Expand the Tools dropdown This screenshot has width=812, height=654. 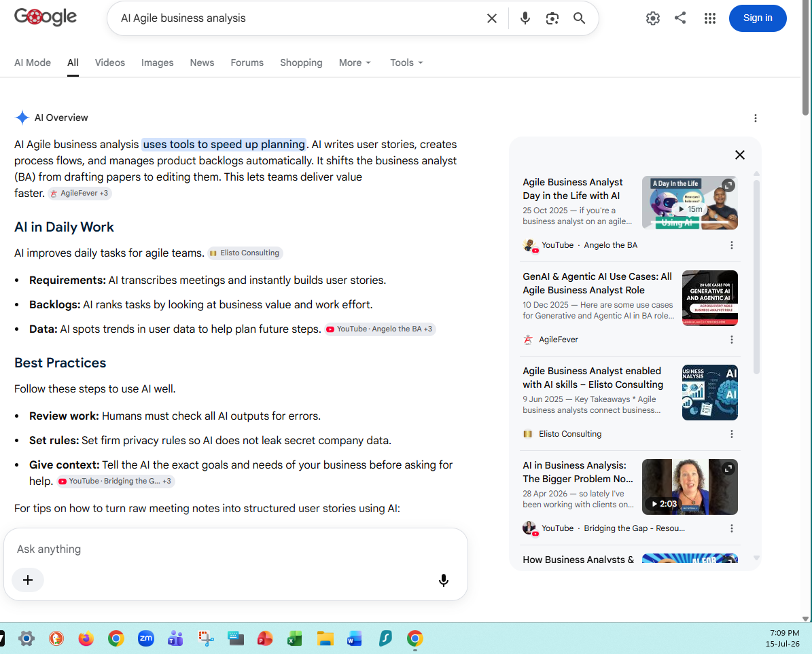[406, 62]
